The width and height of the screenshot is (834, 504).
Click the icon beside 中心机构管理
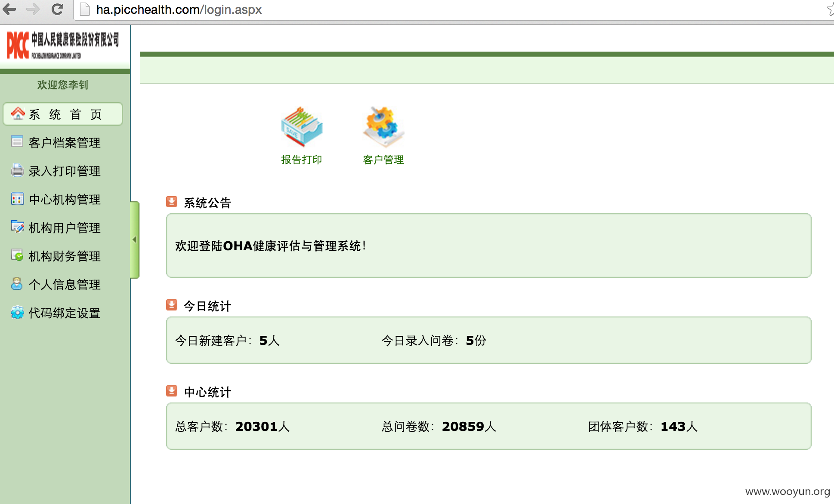(x=18, y=199)
